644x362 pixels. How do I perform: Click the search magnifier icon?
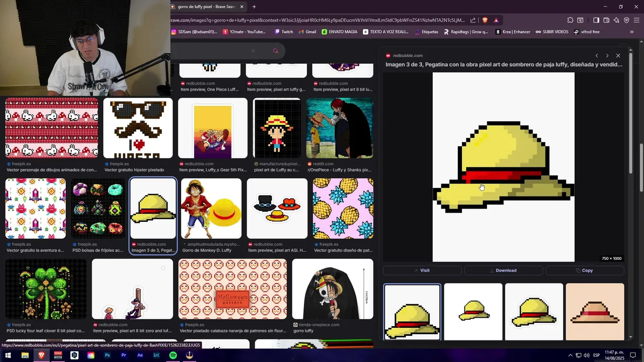click(275, 51)
